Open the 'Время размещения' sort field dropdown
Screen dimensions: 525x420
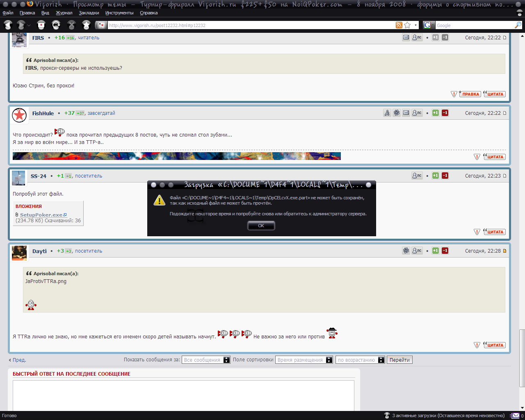[x=304, y=360]
